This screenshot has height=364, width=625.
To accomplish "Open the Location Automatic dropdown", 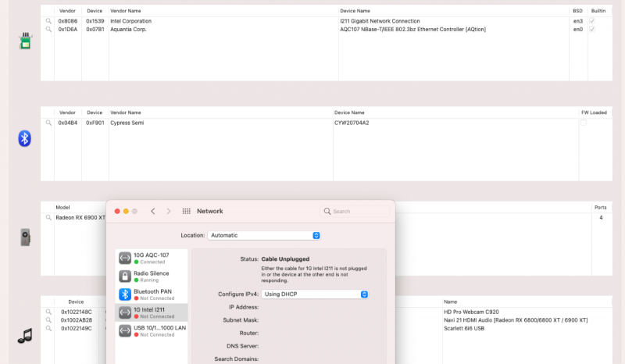I will (x=263, y=236).
